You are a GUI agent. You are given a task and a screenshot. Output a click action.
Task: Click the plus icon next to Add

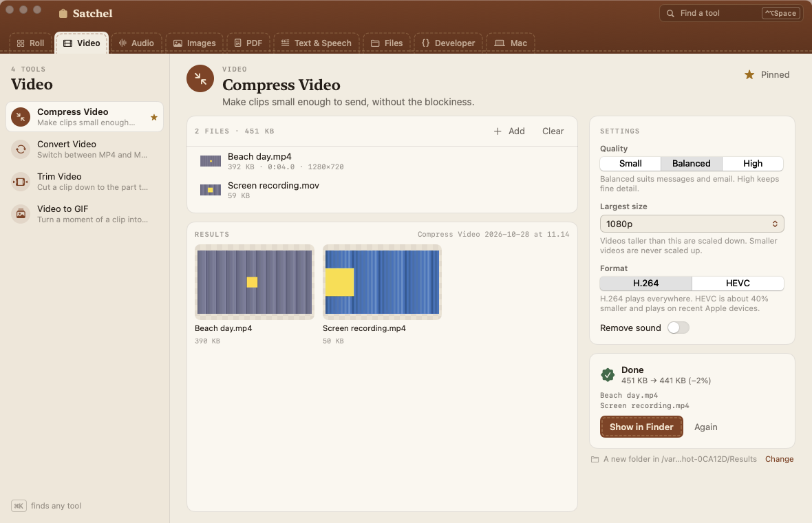point(497,131)
